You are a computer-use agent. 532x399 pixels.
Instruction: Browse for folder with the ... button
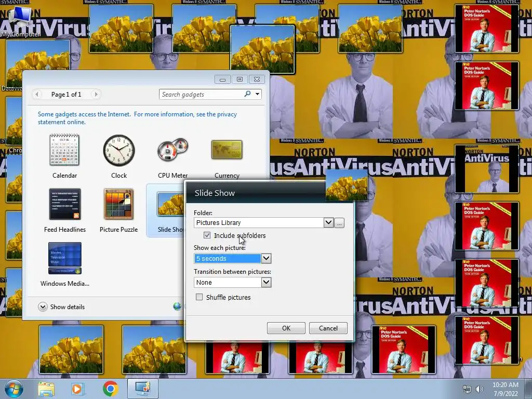[339, 223]
